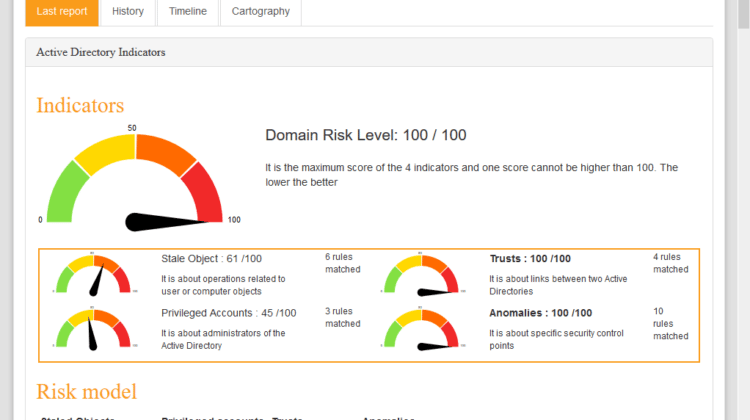Open the Timeline tab
The width and height of the screenshot is (750, 420).
[x=188, y=12]
